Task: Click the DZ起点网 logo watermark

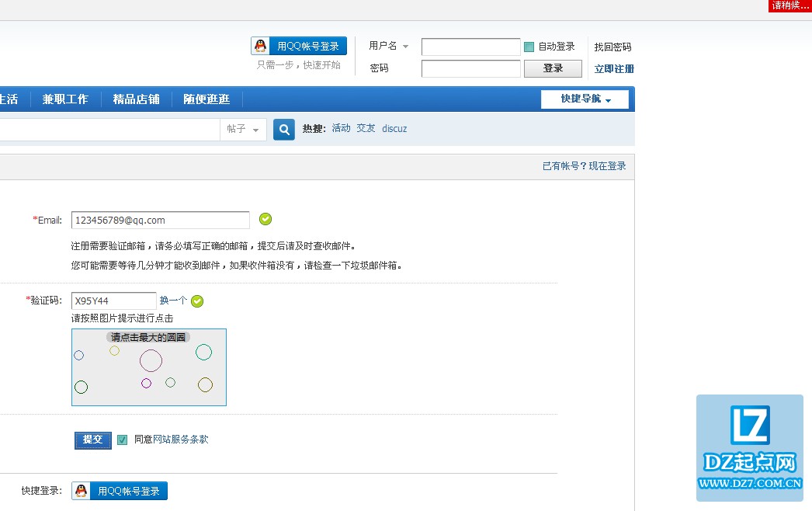Action: [x=748, y=448]
